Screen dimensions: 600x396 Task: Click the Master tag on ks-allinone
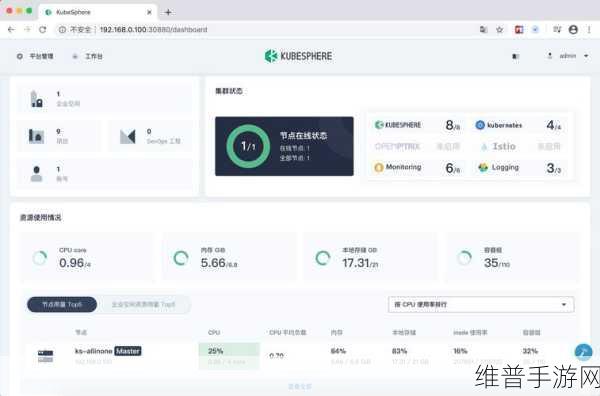tap(128, 351)
